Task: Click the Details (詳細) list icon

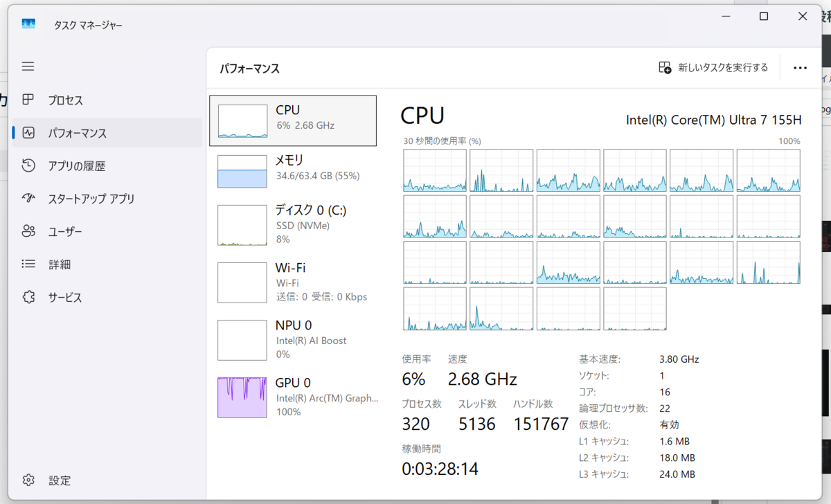Action: point(28,264)
